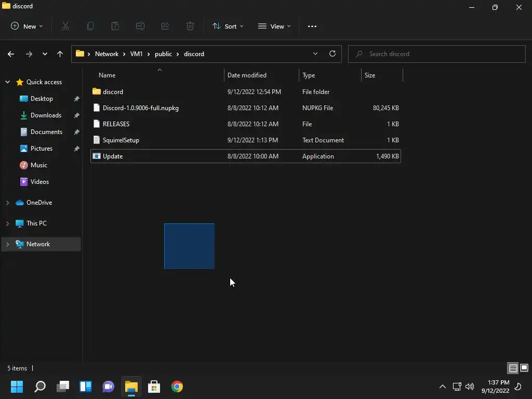Expand the Network tree node
This screenshot has width=532, height=399.
pyautogui.click(x=7, y=244)
